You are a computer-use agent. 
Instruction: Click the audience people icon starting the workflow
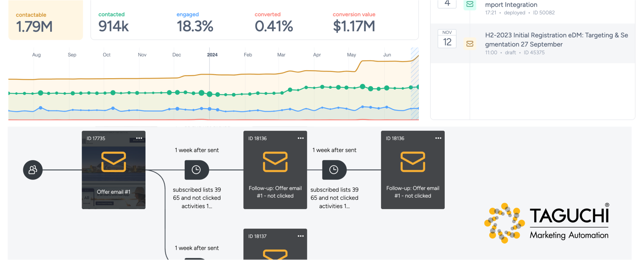click(33, 170)
